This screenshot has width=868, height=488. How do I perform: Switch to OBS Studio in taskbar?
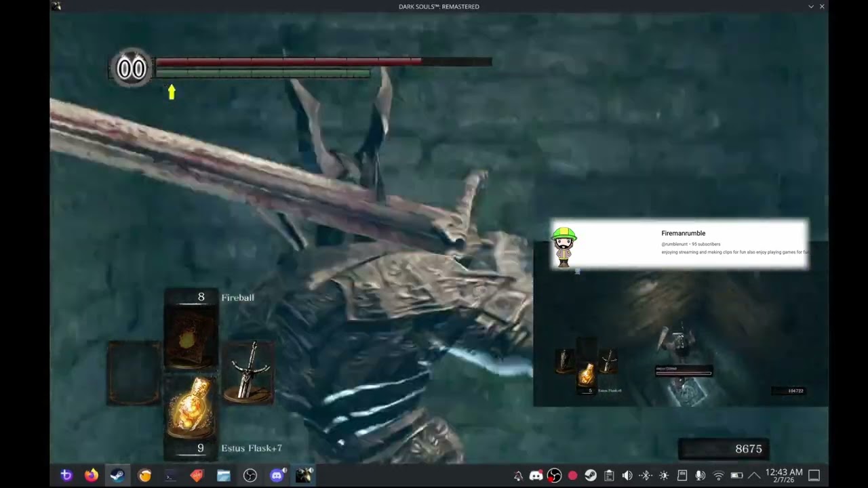click(250, 475)
